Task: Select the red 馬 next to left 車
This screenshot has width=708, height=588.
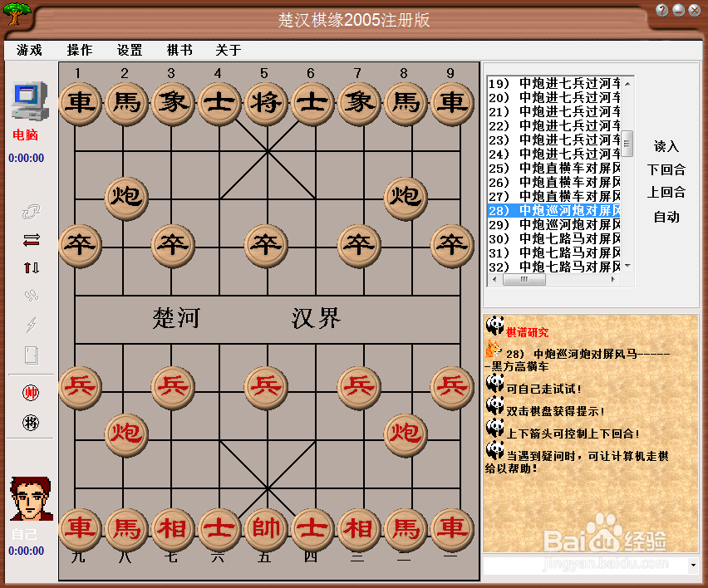Action: [x=126, y=529]
